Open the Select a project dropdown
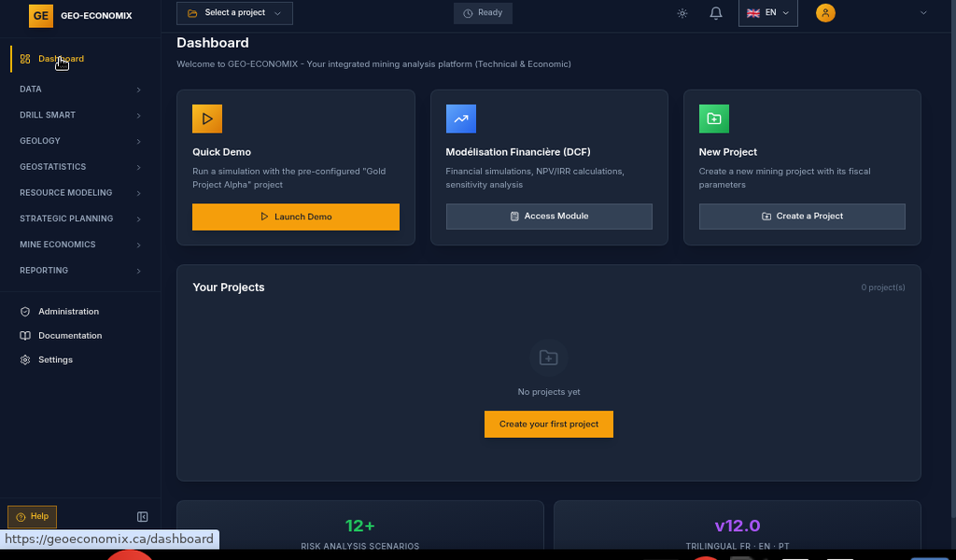Viewport: 956px width, 560px height. tap(234, 13)
